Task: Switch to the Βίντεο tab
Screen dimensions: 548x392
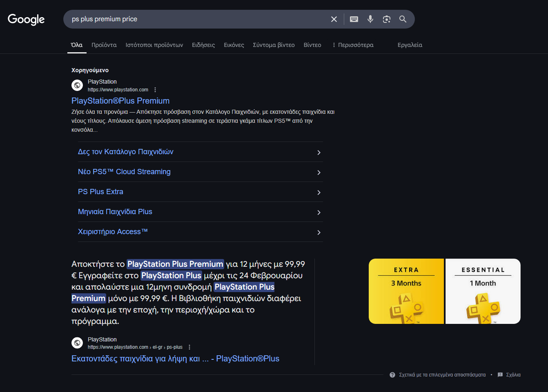Action: [312, 45]
